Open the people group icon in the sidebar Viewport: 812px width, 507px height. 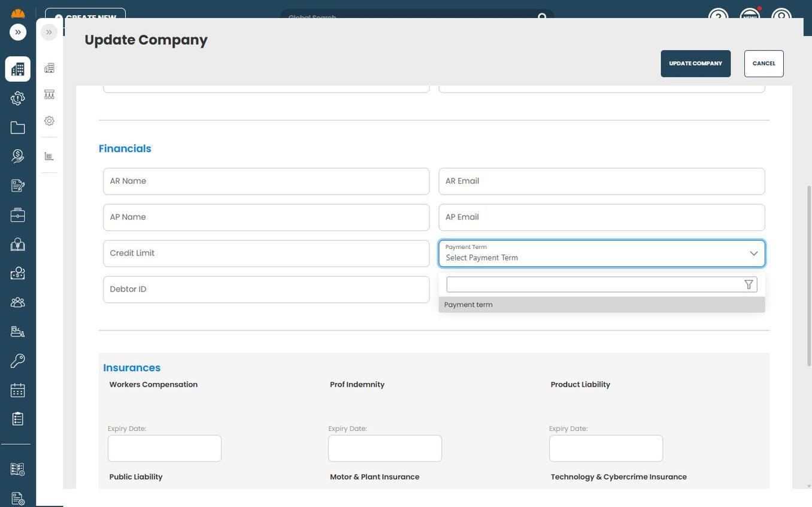pyautogui.click(x=17, y=302)
